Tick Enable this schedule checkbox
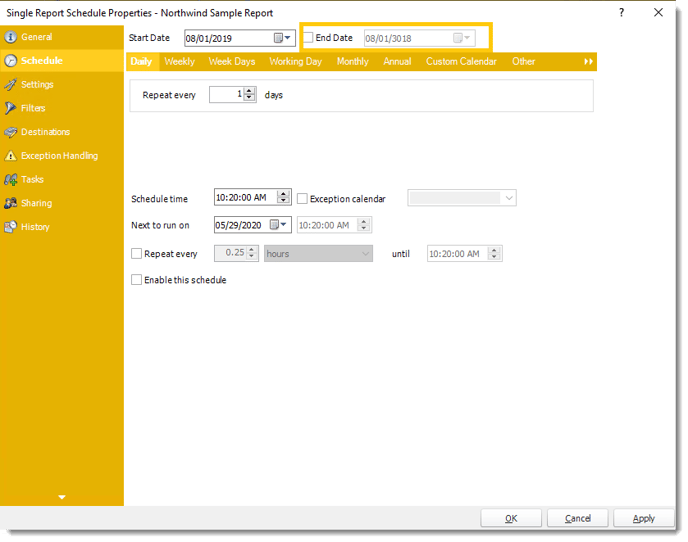This screenshot has width=688, height=542. [136, 280]
